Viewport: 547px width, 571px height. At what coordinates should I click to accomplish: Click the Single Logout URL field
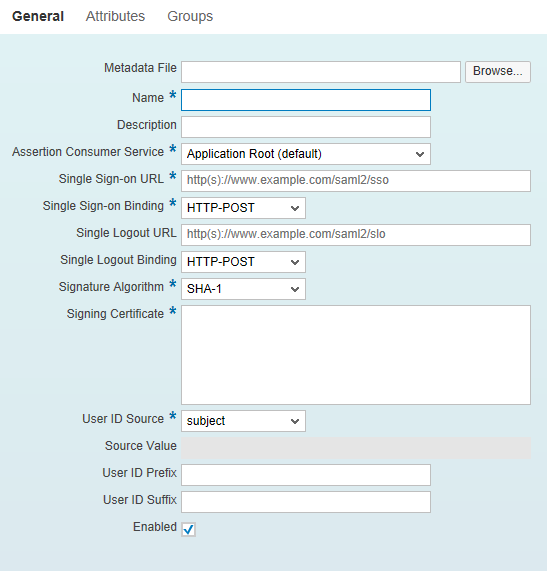pos(356,235)
